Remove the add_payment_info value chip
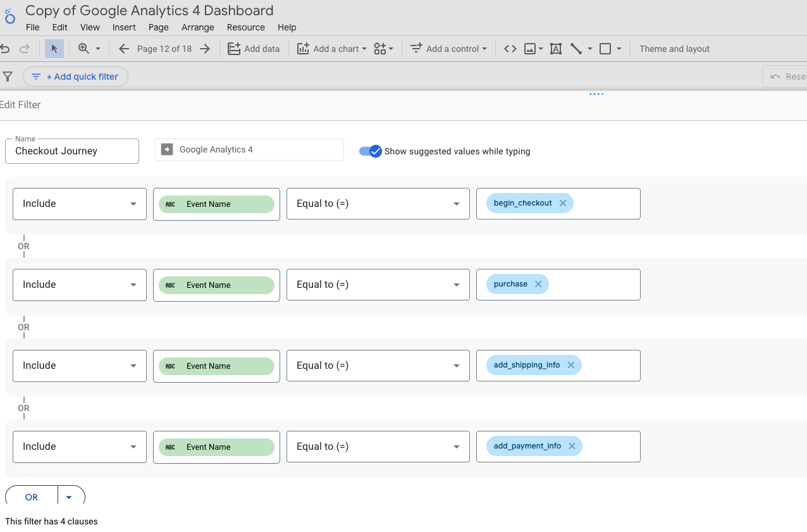807x532 pixels. [572, 446]
